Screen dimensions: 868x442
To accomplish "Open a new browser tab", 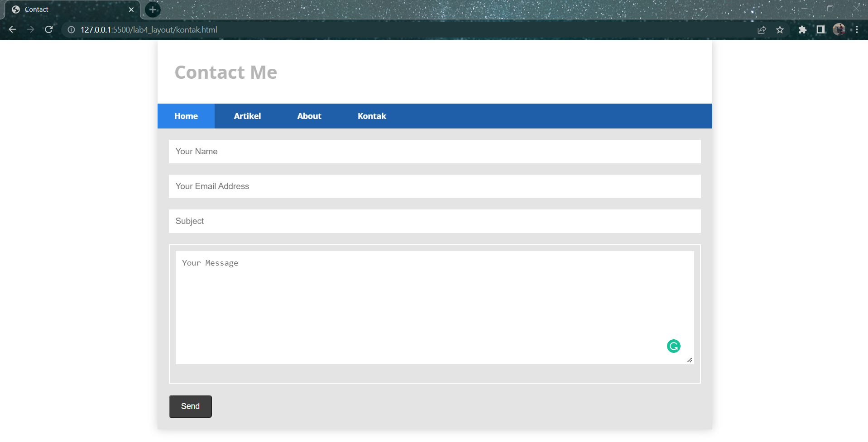I will coord(152,9).
